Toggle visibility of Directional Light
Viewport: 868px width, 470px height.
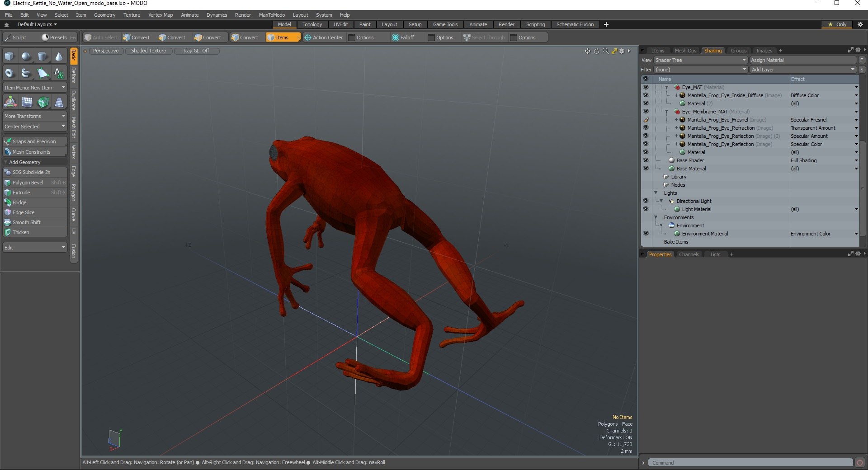pyautogui.click(x=646, y=201)
